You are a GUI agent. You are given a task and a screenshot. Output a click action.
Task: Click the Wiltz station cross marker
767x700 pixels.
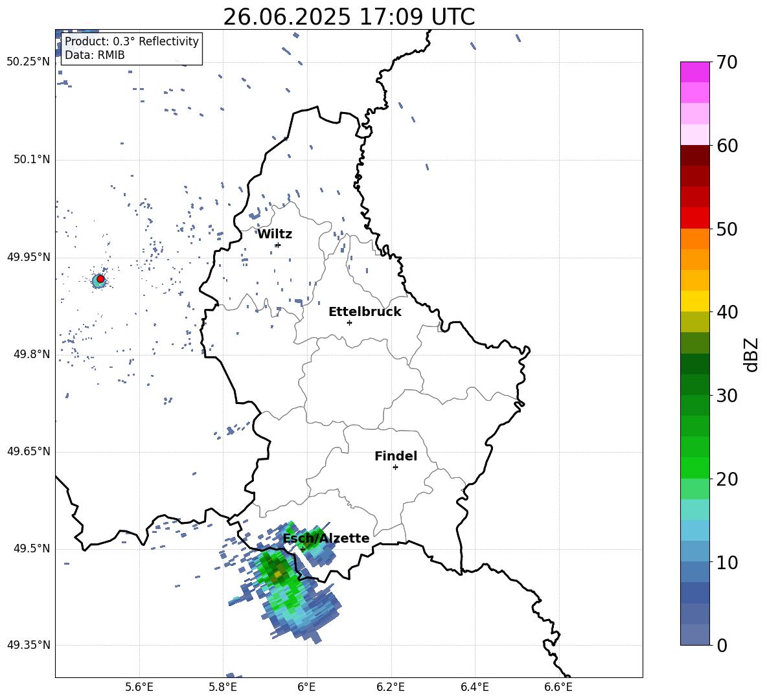pos(278,245)
